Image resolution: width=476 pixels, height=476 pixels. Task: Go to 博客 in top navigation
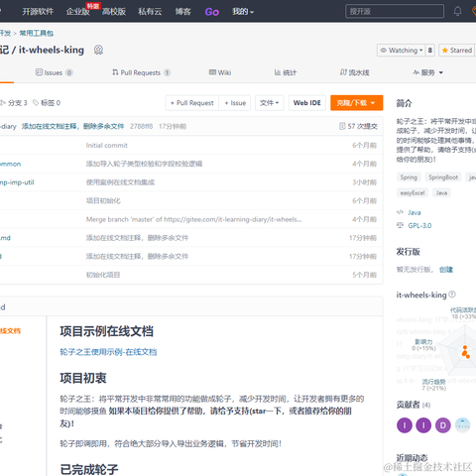(182, 12)
